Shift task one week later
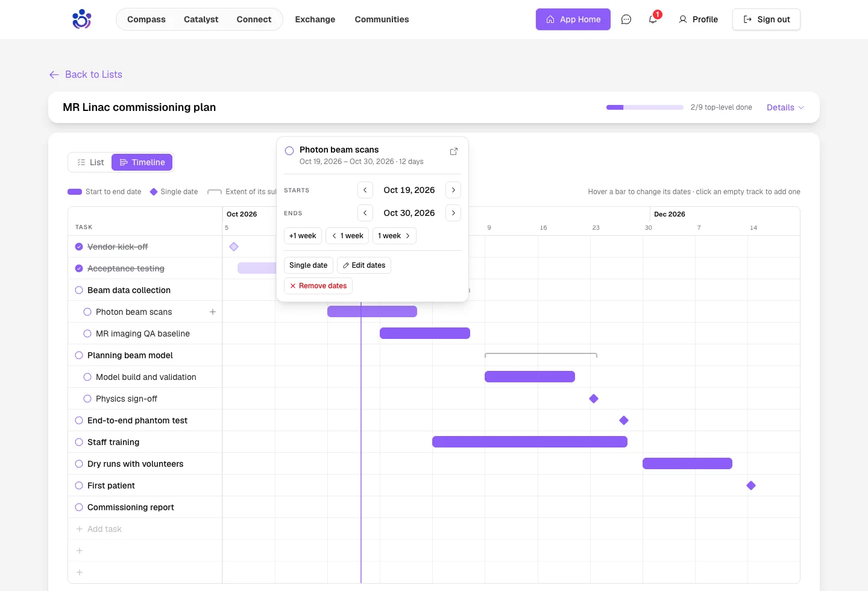The height and width of the screenshot is (591, 868). [x=394, y=236]
